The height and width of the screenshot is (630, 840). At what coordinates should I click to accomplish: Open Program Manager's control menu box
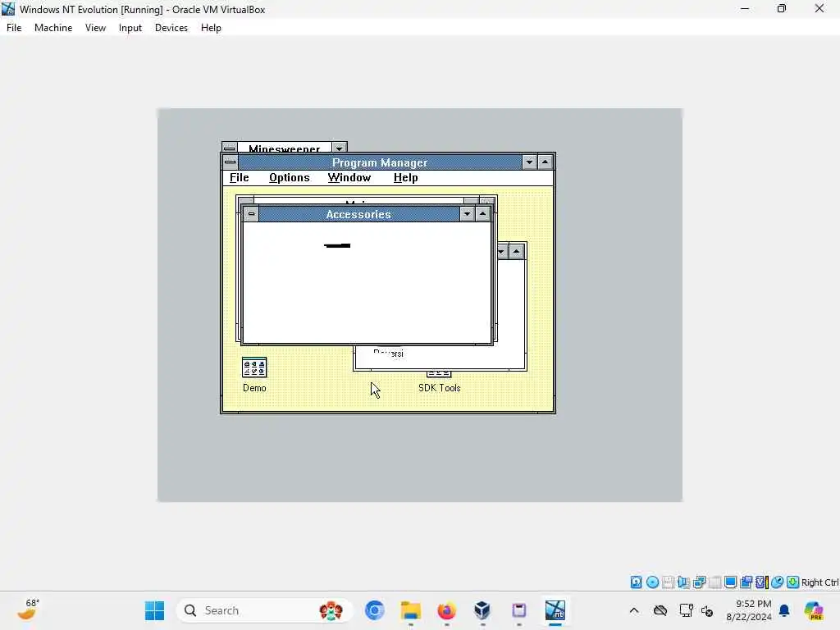pyautogui.click(x=230, y=162)
